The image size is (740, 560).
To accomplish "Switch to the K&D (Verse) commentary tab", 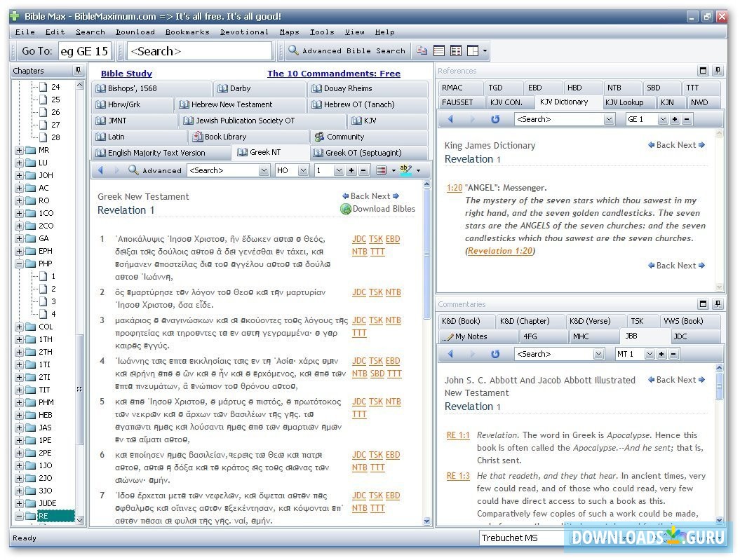I will pyautogui.click(x=595, y=321).
